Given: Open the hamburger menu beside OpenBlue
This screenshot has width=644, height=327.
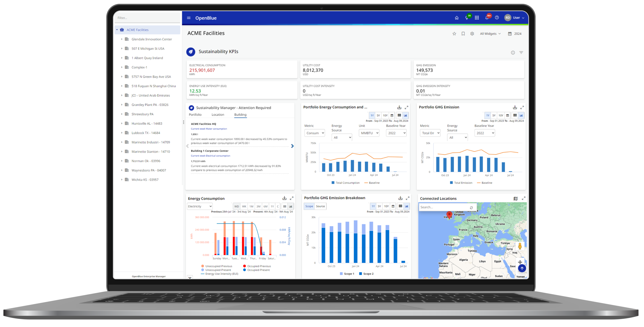Looking at the screenshot, I should pyautogui.click(x=189, y=18).
